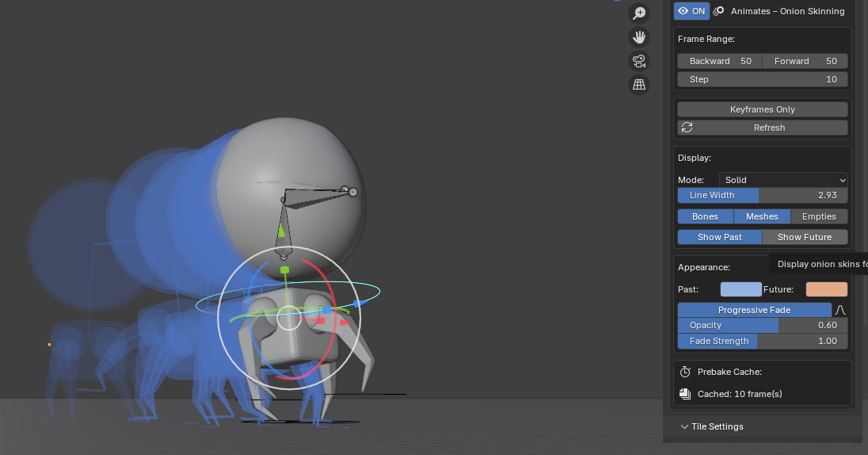Screen dimensions: 868x455
Task: Click the viewport zoom magnifier icon
Action: (639, 13)
